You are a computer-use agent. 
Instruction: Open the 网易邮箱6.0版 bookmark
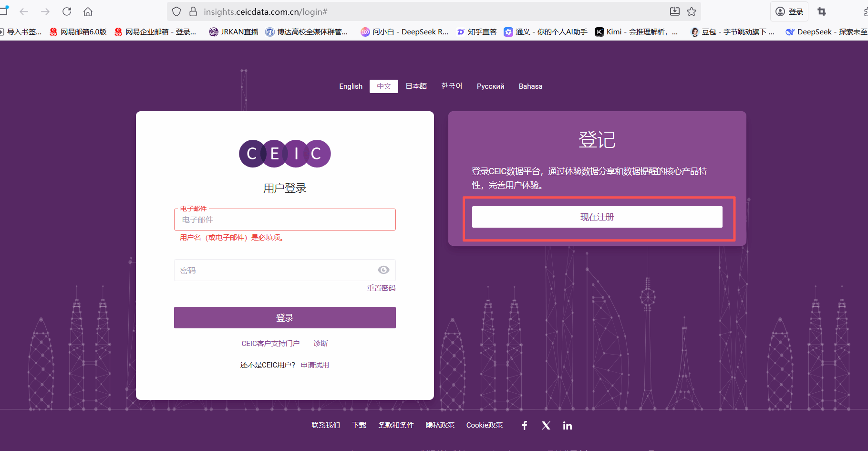[x=79, y=32]
